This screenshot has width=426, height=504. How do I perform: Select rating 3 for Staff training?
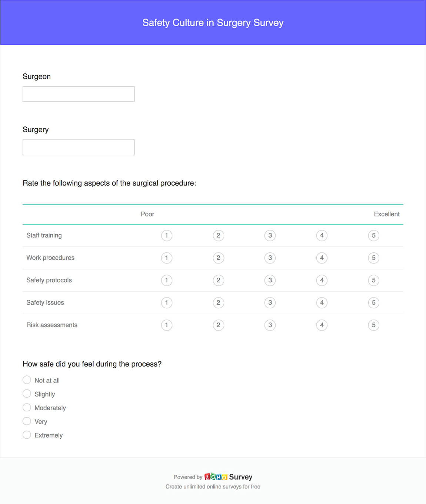(x=270, y=235)
